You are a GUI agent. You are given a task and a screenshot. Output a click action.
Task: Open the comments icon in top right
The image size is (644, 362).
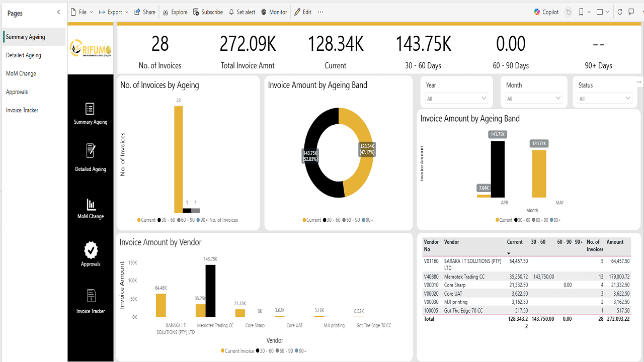631,12
